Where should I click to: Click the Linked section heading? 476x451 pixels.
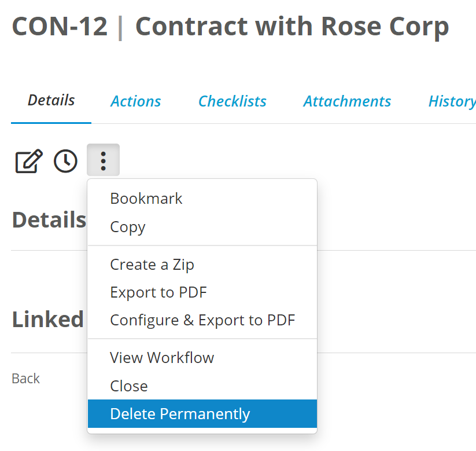pos(48,320)
